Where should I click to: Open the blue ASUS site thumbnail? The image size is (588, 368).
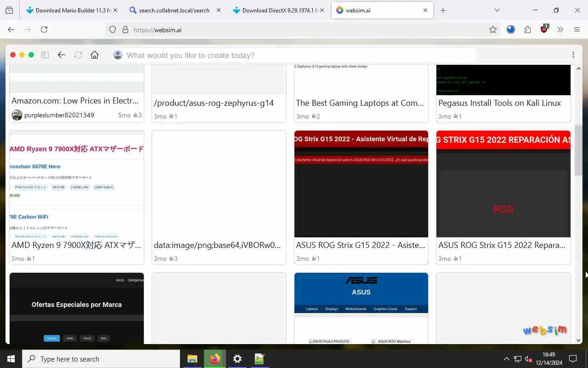point(361,308)
